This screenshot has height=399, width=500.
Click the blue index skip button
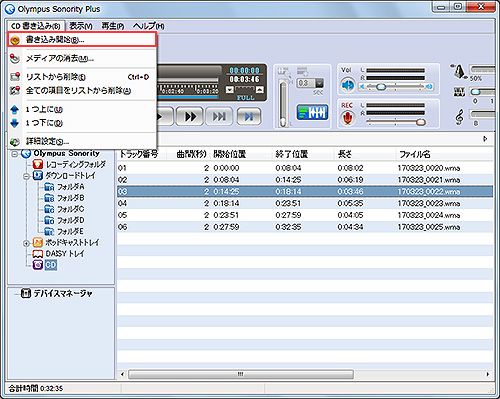(x=249, y=116)
